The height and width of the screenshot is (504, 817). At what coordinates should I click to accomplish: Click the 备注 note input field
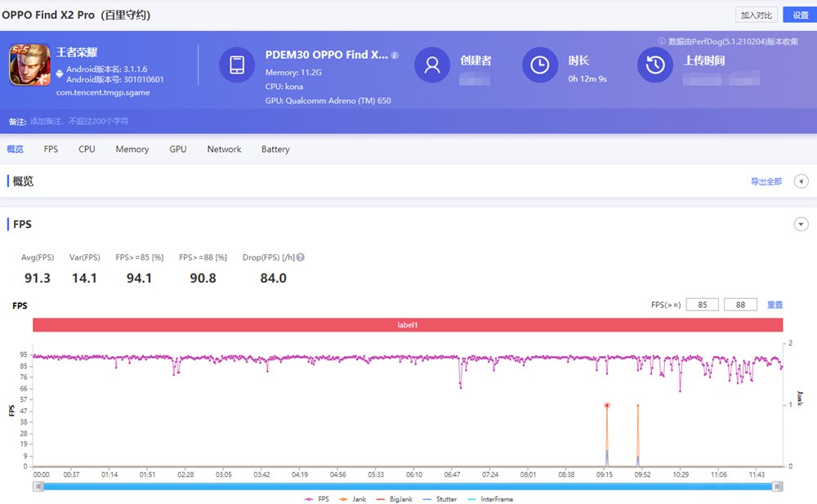[x=79, y=121]
